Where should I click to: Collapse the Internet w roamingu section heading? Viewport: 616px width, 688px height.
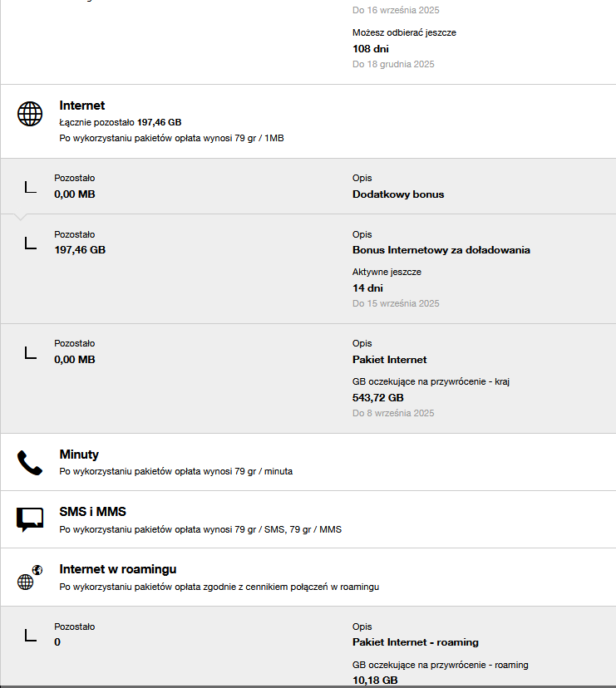point(117,569)
